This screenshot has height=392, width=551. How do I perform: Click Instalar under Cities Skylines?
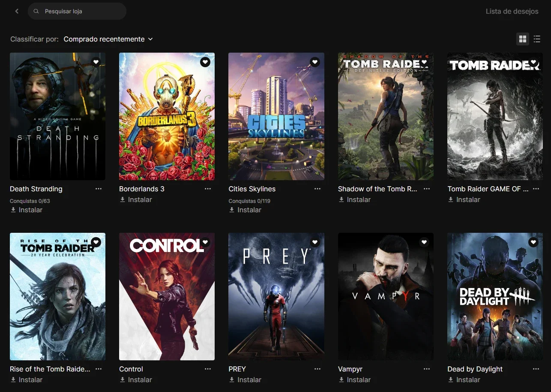click(x=245, y=210)
